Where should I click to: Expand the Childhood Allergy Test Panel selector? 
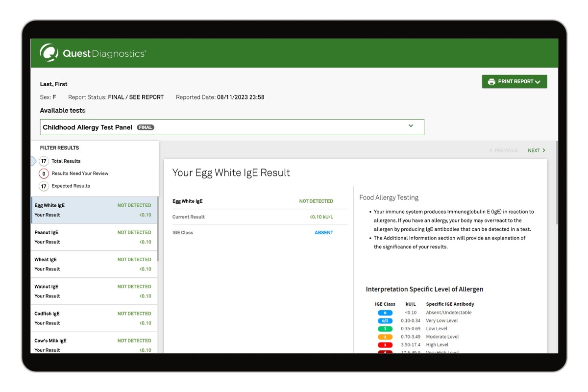[x=411, y=126]
